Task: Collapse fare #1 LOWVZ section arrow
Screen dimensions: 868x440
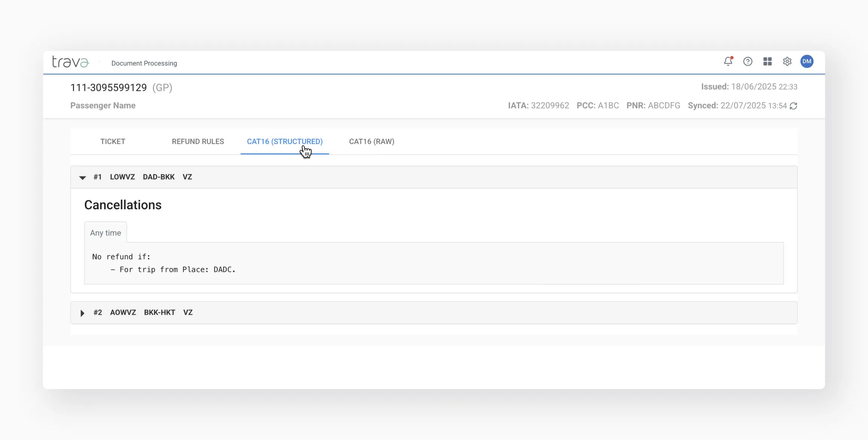Action: pos(83,178)
